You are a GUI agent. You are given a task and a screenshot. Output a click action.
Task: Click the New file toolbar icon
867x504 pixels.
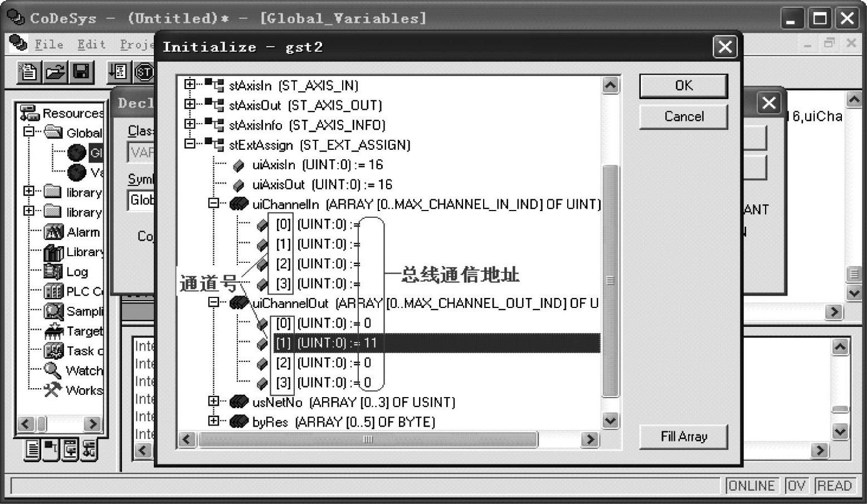[x=27, y=72]
